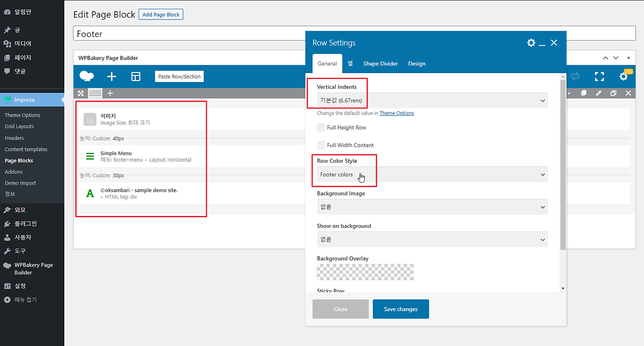The width and height of the screenshot is (644, 346).
Task: Open the 사용자 users menu
Action: [x=32, y=237]
